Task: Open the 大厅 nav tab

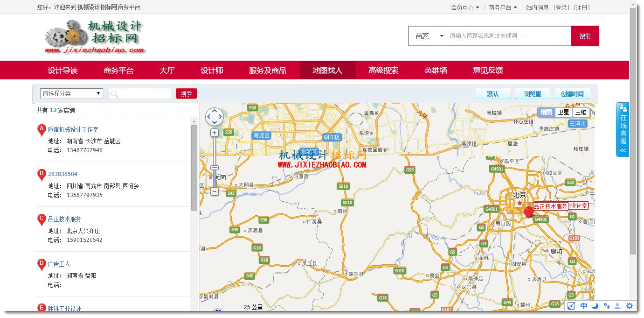Action: tap(167, 71)
